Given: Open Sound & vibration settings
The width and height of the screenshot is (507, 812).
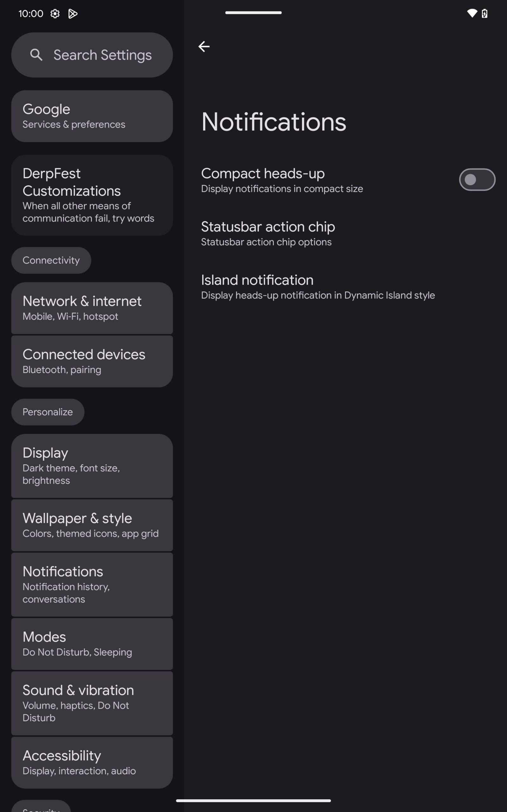Looking at the screenshot, I should click(92, 703).
